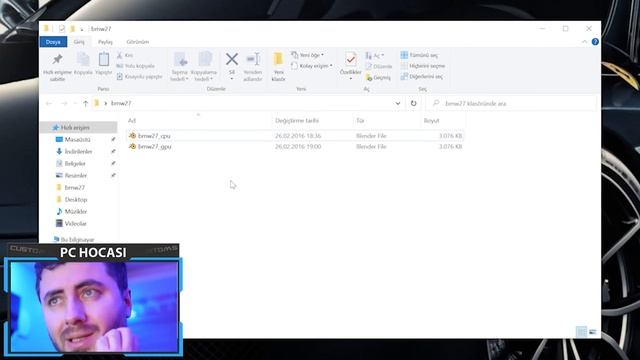Image resolution: width=640 pixels, height=360 pixels.
Task: Click Yolu kopyala in the ribbon
Action: [x=136, y=66]
